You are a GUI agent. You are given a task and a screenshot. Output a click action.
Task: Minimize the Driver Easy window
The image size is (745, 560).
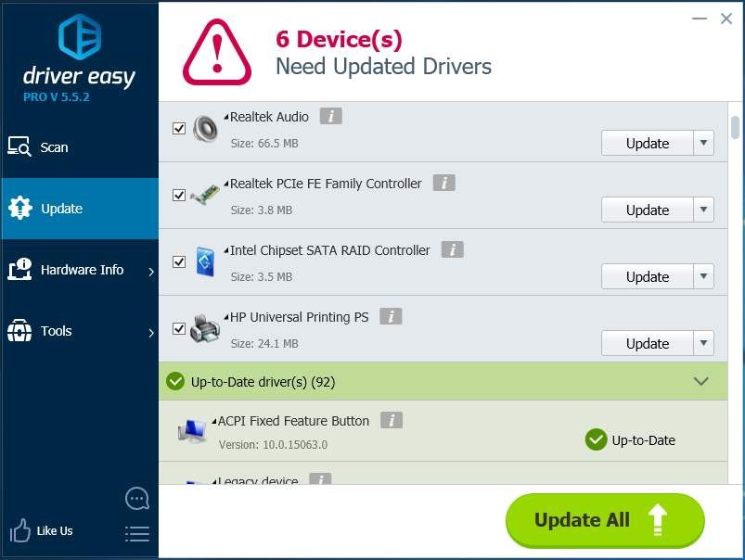coord(700,19)
